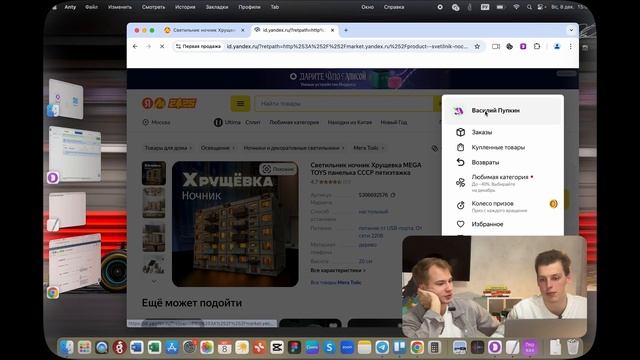Open Wi-Fi status in menu bar

click(516, 7)
